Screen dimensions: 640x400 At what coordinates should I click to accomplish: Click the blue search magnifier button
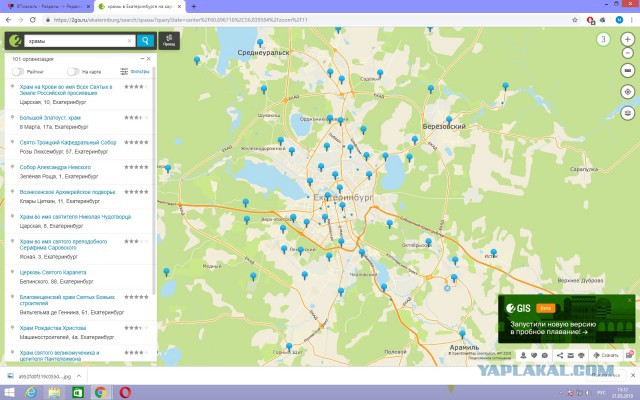[x=145, y=40]
